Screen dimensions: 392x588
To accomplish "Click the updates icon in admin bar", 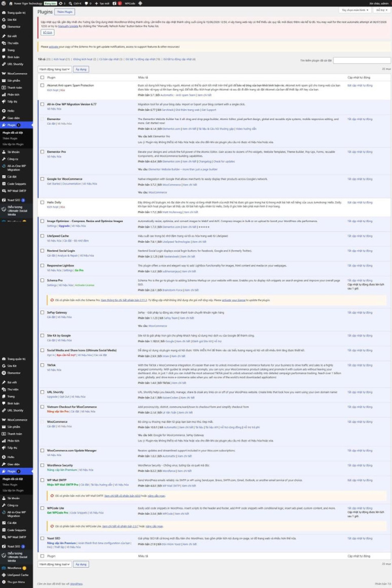I will 61,3.
